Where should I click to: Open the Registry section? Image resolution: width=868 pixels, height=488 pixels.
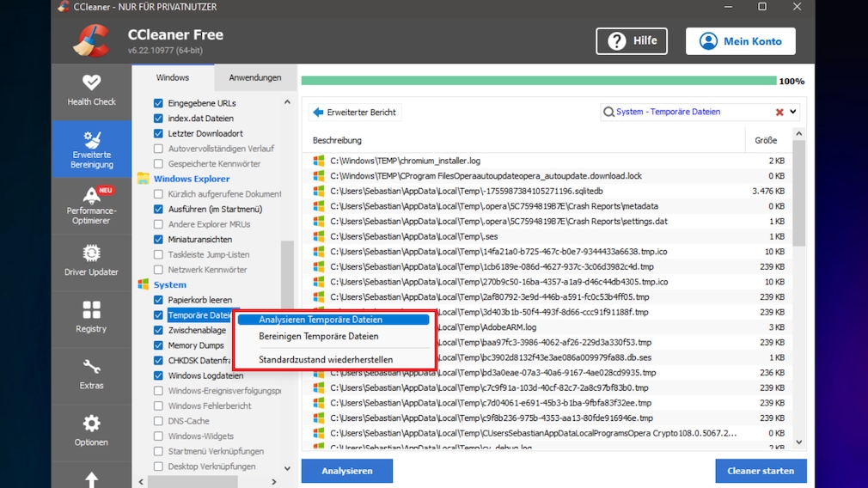(91, 320)
